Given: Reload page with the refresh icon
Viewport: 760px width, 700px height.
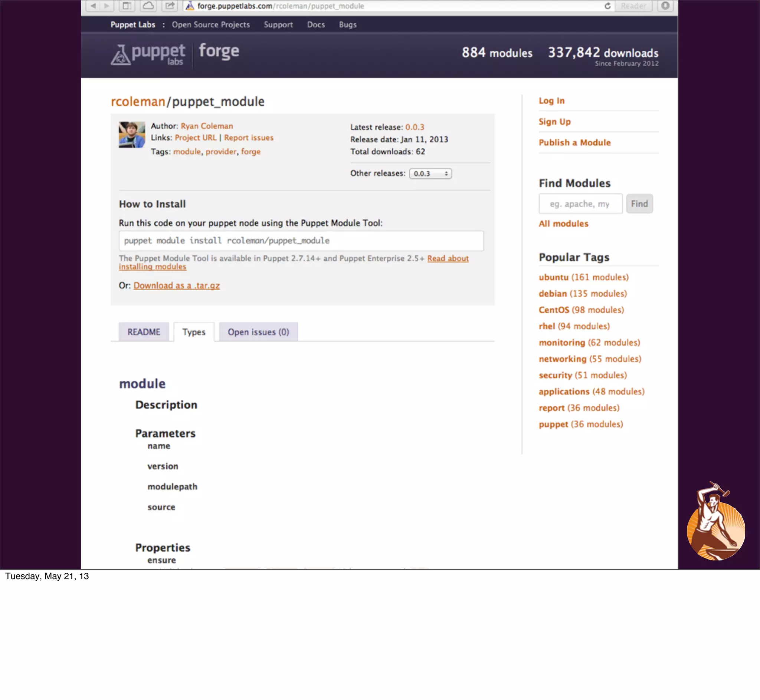Looking at the screenshot, I should coord(607,6).
